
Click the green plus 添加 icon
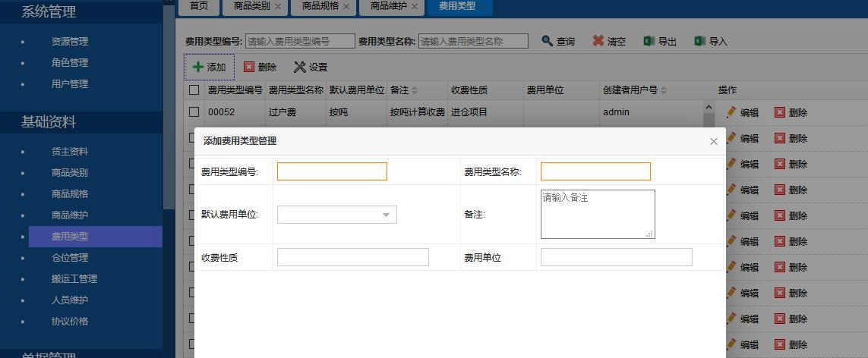[x=198, y=67]
